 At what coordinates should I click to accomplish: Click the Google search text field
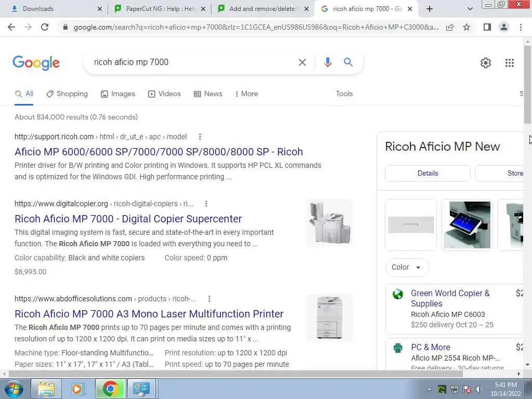point(193,62)
